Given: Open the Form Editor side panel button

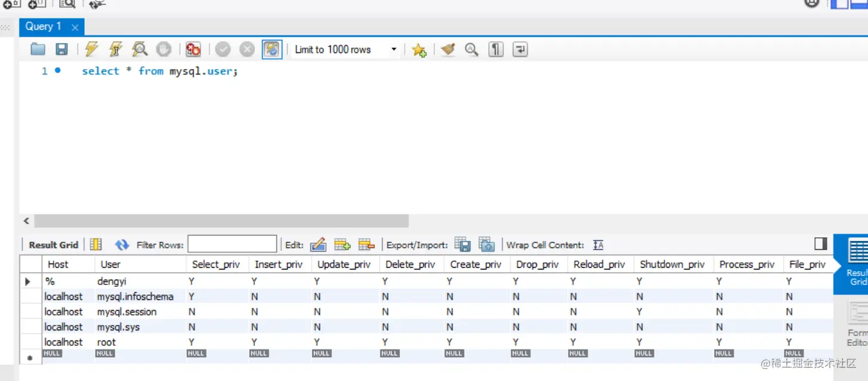Looking at the screenshot, I should tap(857, 323).
